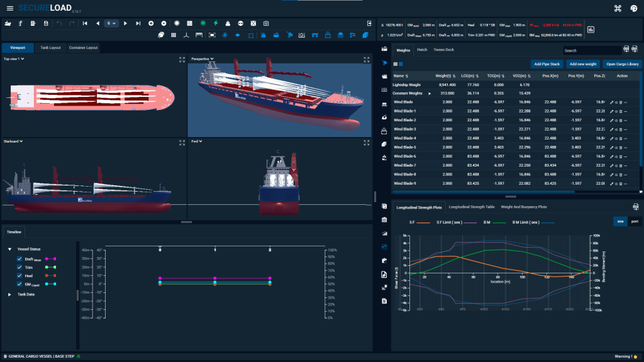Screen dimensions: 644x362
Task: Click the green lightning bolt icon
Action: coord(215,23)
